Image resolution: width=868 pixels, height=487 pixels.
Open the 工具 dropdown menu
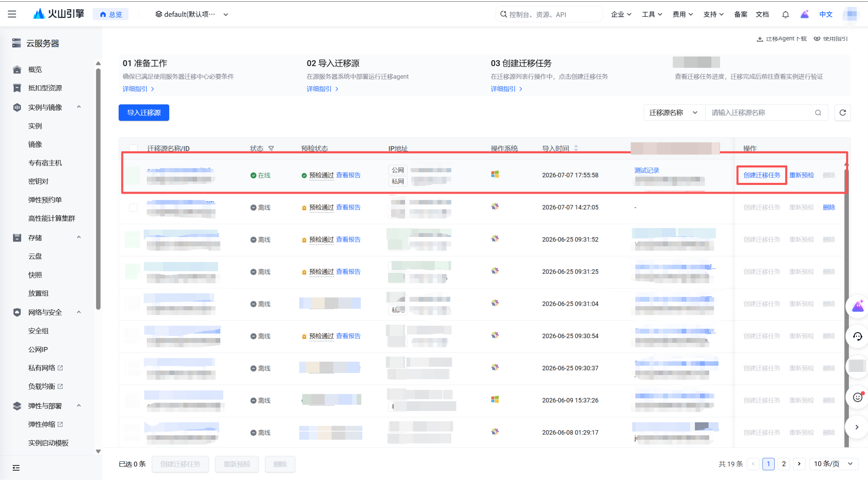(652, 14)
